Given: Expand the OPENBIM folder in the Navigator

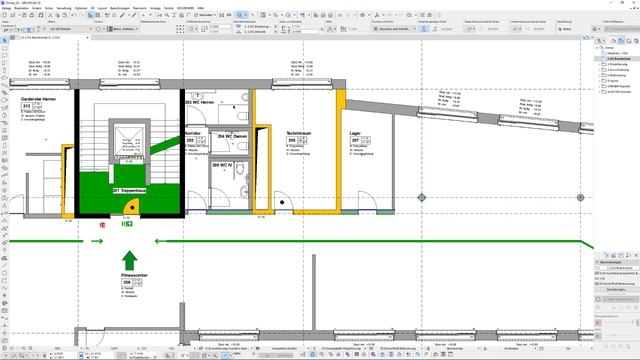Looking at the screenshot, I should [600, 86].
